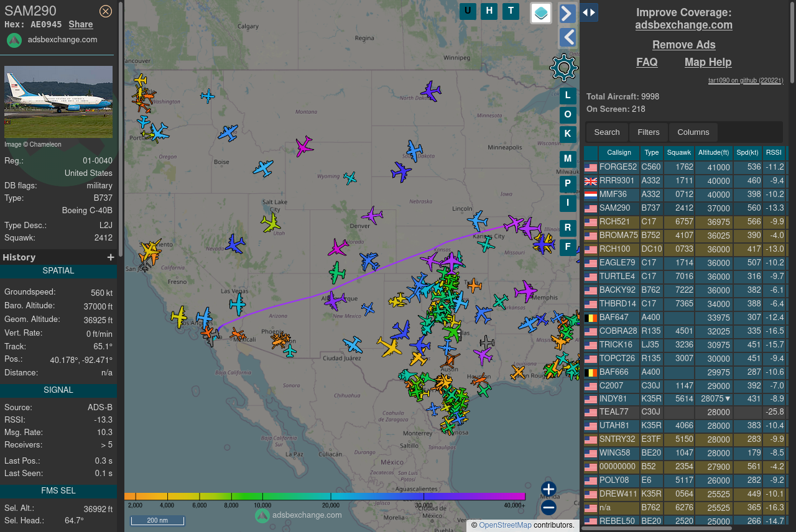Screen dimensions: 796x532
Task: Click the adsbexchange logo icon in info panel
Action: tap(14, 40)
